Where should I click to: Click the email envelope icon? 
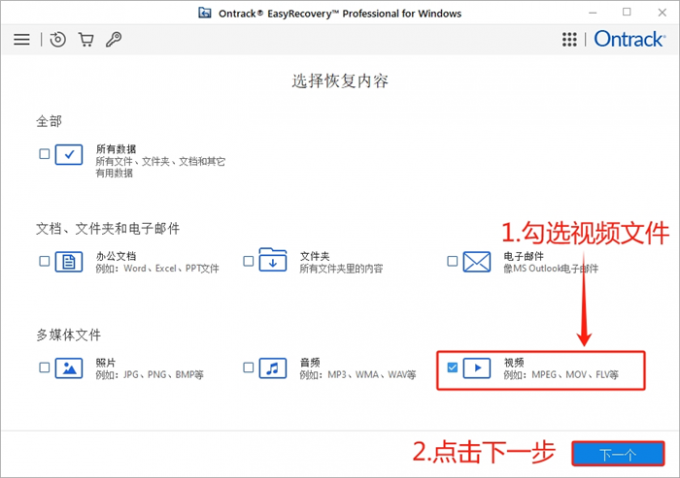[x=477, y=262]
